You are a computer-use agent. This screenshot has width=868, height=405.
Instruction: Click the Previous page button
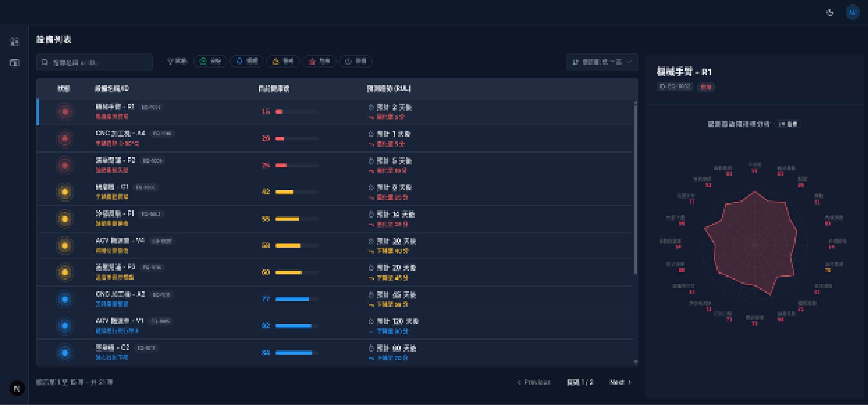coord(534,382)
